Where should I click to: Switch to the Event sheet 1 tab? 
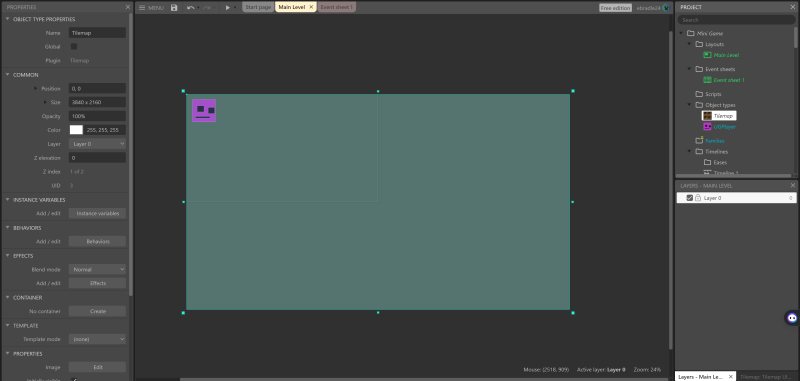coord(336,7)
